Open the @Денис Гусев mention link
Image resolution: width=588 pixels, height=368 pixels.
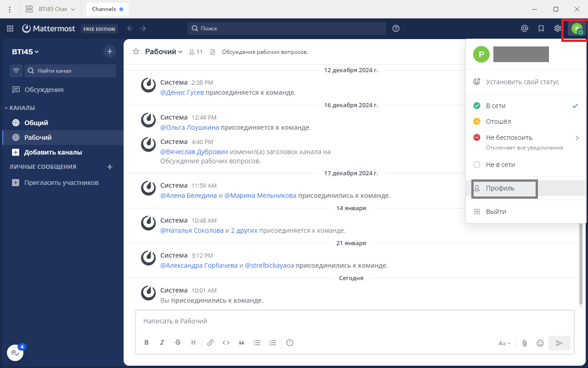click(182, 92)
